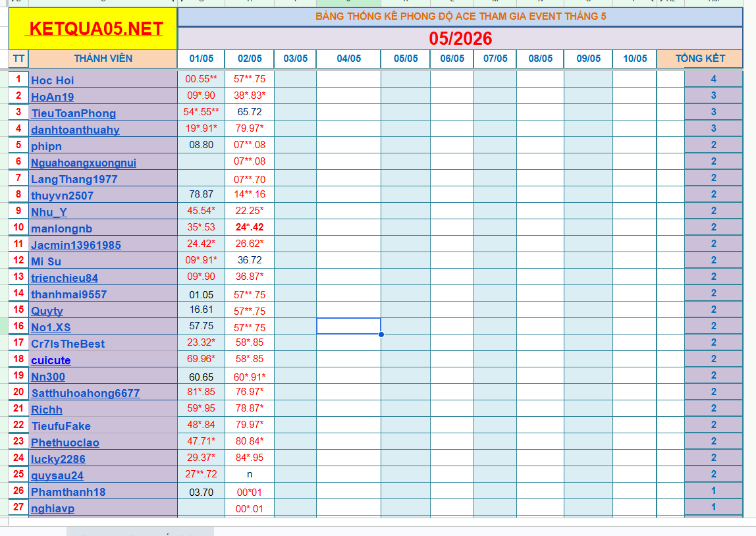This screenshot has height=536, width=756.
Task: Click the 04/05 date header
Action: tap(348, 59)
